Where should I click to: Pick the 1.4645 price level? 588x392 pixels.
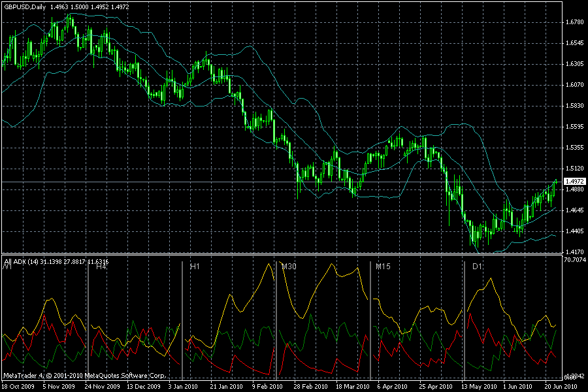point(575,210)
